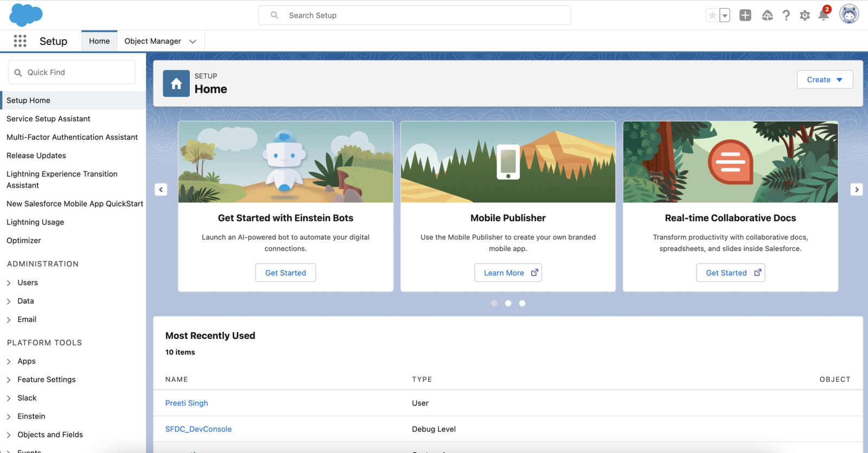Image resolution: width=868 pixels, height=453 pixels.
Task: Click the Trailhead guidance icon
Action: [767, 15]
